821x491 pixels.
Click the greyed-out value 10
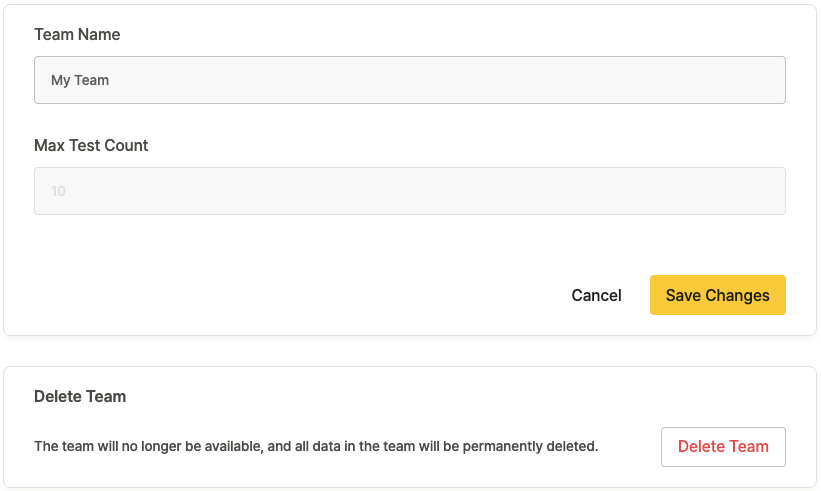point(59,191)
